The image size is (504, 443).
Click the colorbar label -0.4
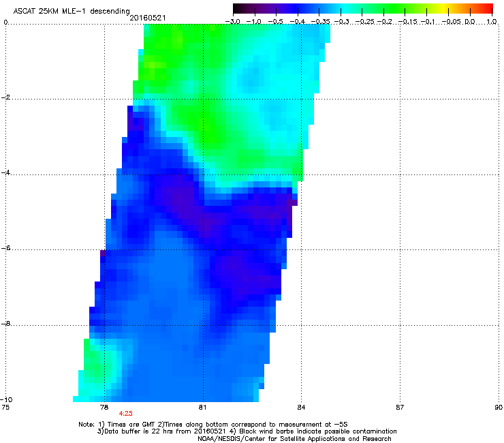pos(298,22)
